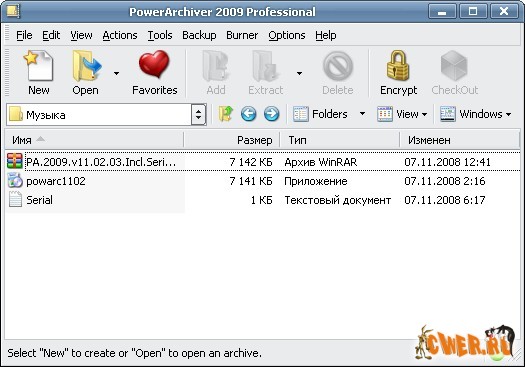The height and width of the screenshot is (367, 525).
Task: Click the Open archive folder icon
Action: (x=86, y=66)
